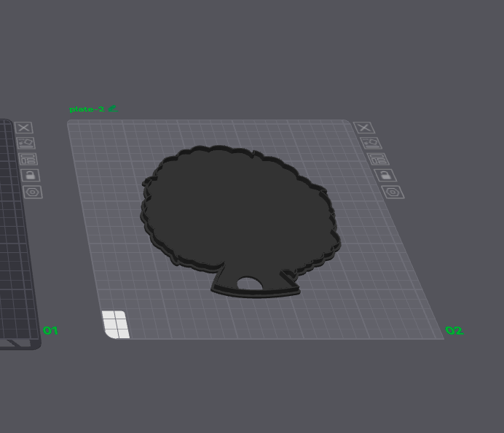
Task: Open plate settings for plate 01
Action: [33, 192]
